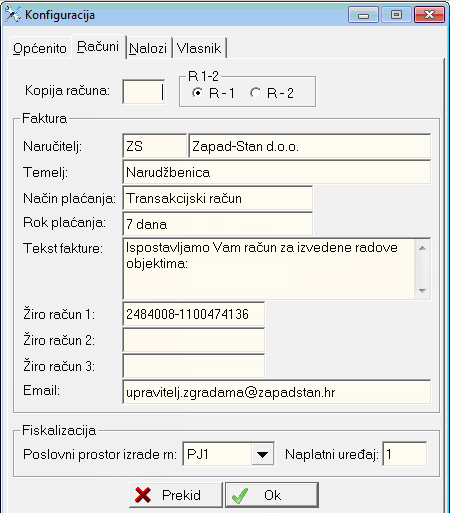The width and height of the screenshot is (450, 513).
Task: Open the Nalozi tab
Action: 148,49
